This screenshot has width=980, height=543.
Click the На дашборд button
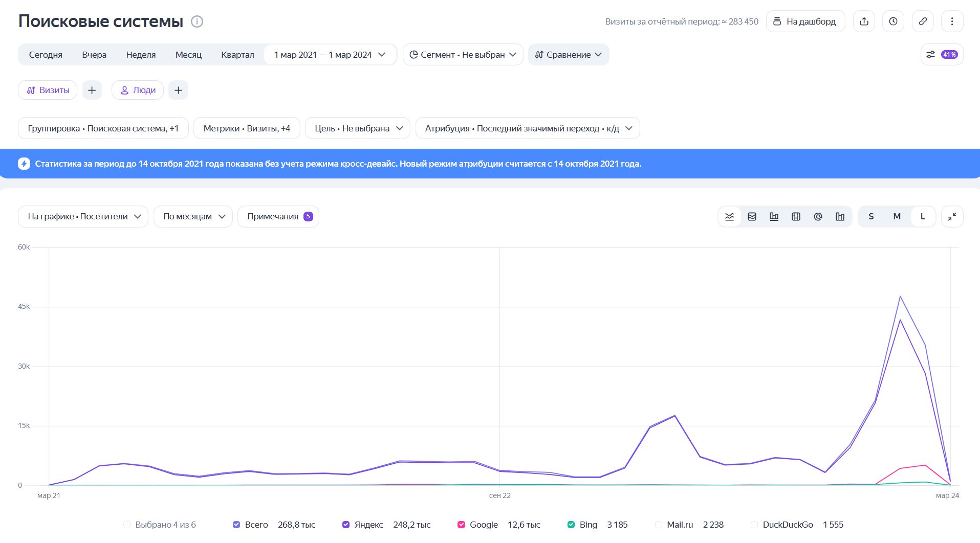point(805,21)
